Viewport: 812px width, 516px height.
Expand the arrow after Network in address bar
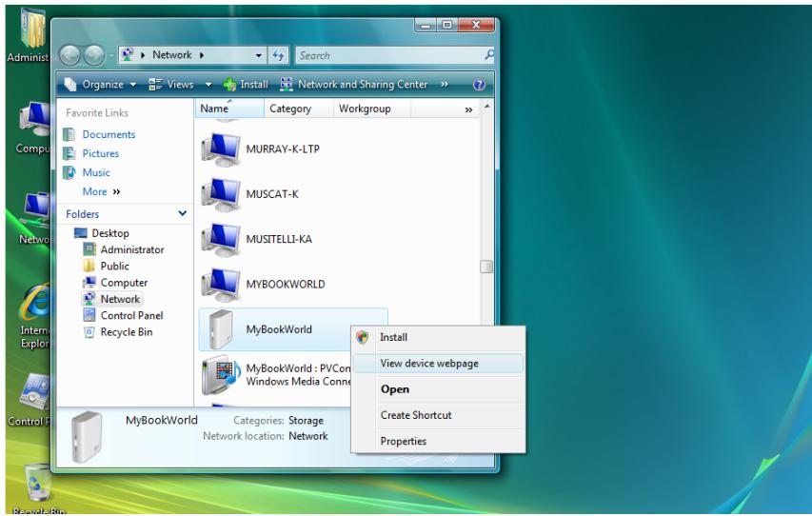[x=202, y=55]
